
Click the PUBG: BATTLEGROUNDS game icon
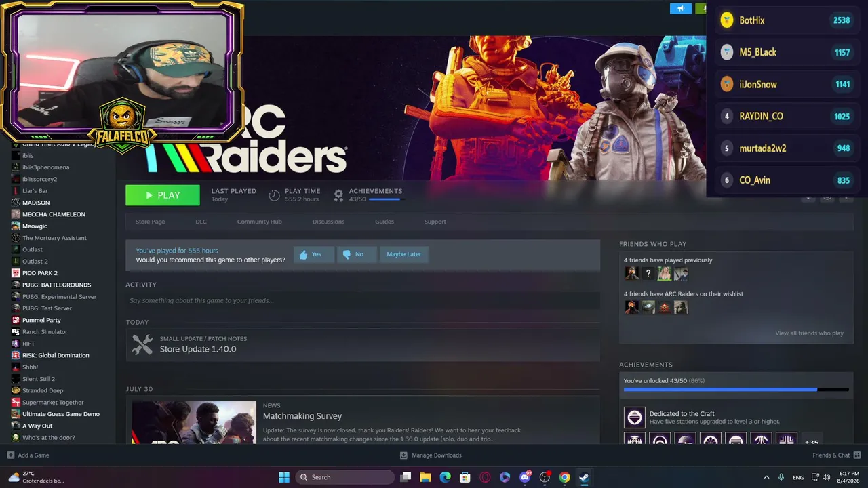tap(16, 285)
